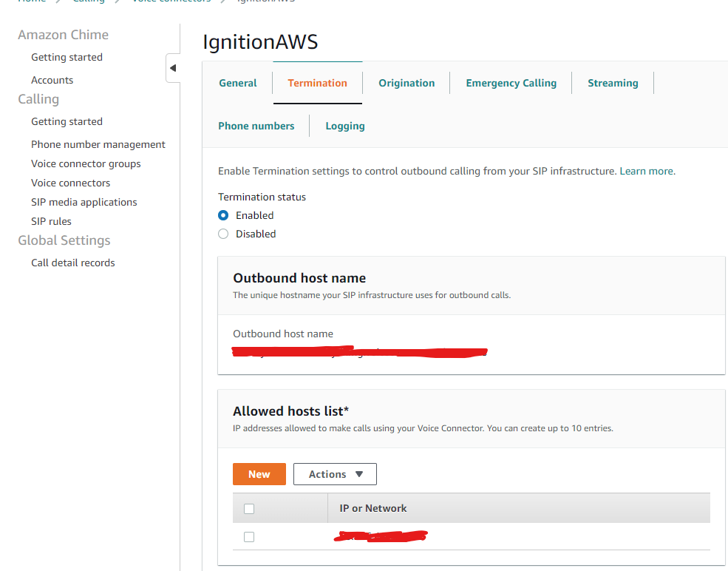Viewport: 728px width, 571px height.
Task: Click the Global Settings sidebar heading
Action: (64, 240)
